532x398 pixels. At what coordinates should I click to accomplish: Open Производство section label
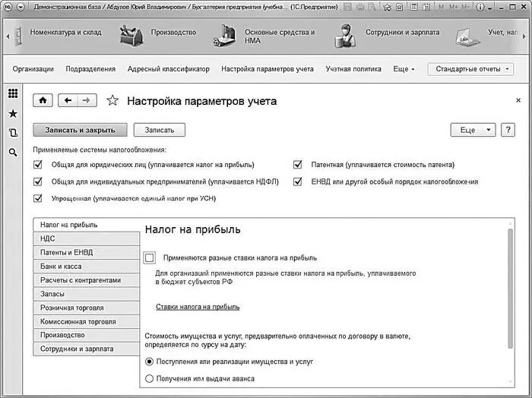point(173,32)
